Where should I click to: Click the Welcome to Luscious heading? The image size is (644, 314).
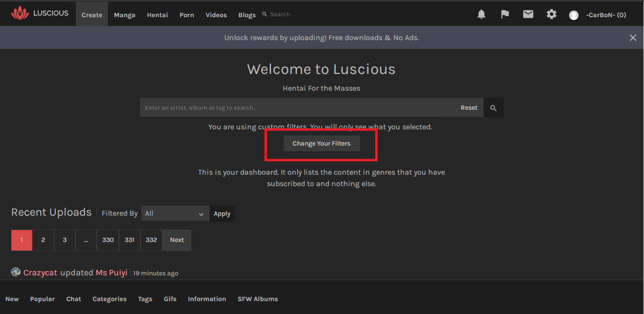coord(321,69)
